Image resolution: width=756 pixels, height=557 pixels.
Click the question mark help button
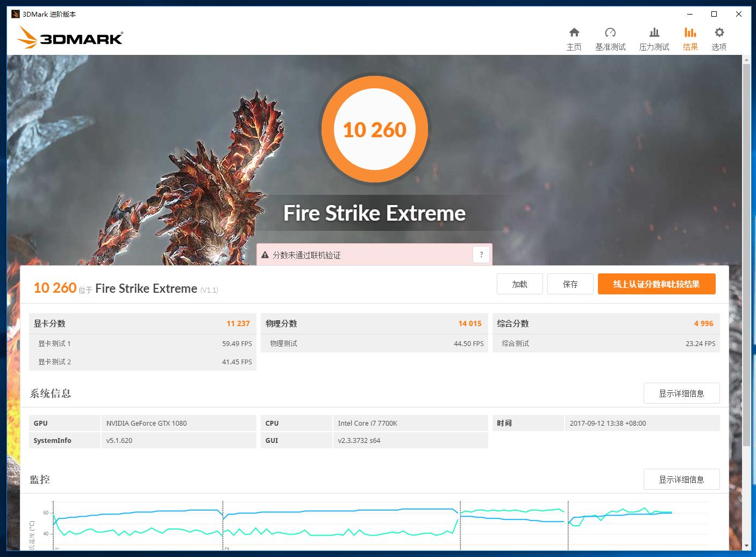pyautogui.click(x=481, y=255)
